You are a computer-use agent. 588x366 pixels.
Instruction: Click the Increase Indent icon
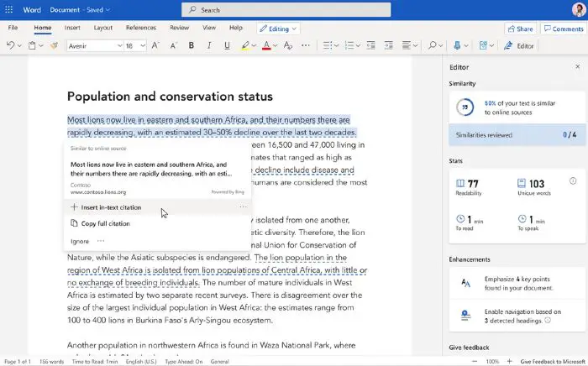[389, 45]
